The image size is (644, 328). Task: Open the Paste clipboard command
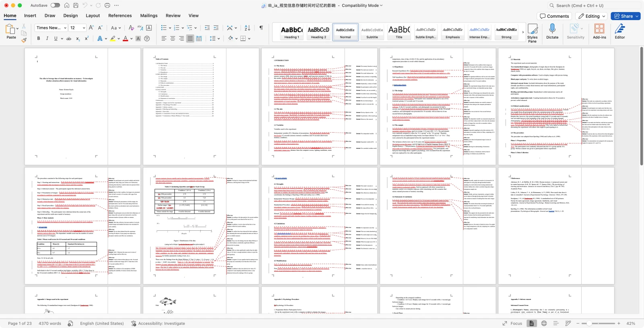pyautogui.click(x=11, y=31)
